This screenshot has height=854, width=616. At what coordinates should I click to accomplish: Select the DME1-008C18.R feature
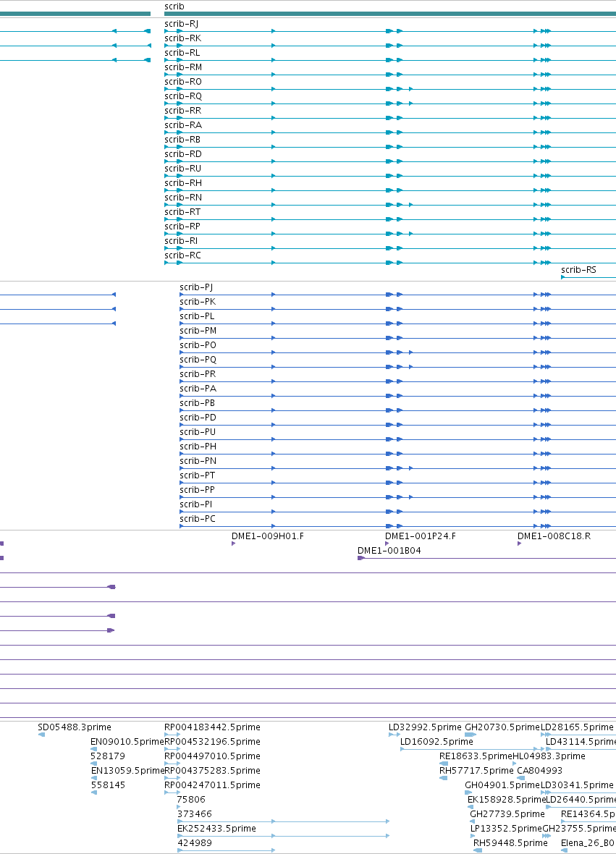[554, 536]
